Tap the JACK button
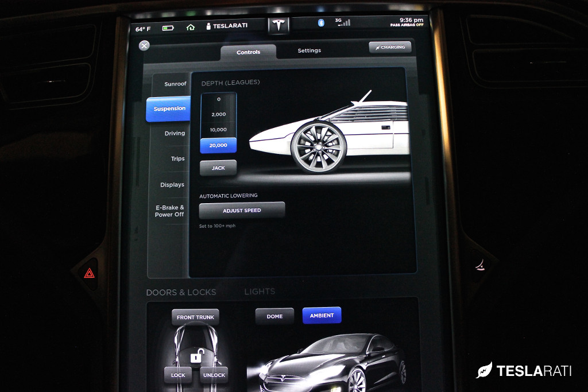The height and width of the screenshot is (392, 588). (218, 168)
